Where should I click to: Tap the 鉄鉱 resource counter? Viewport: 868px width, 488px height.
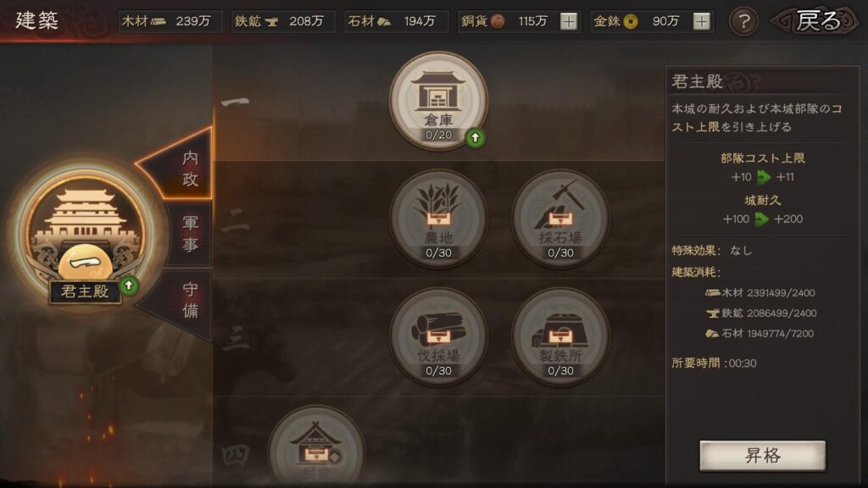pyautogui.click(x=283, y=21)
